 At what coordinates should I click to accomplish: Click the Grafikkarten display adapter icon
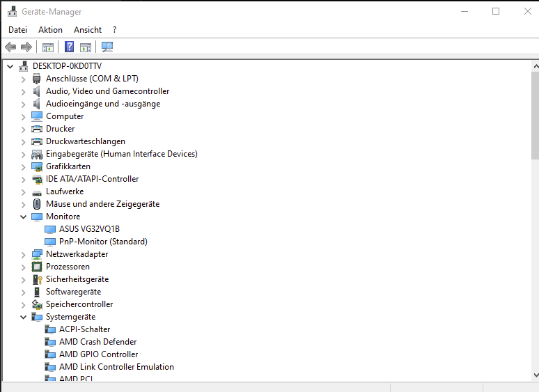[x=37, y=166]
